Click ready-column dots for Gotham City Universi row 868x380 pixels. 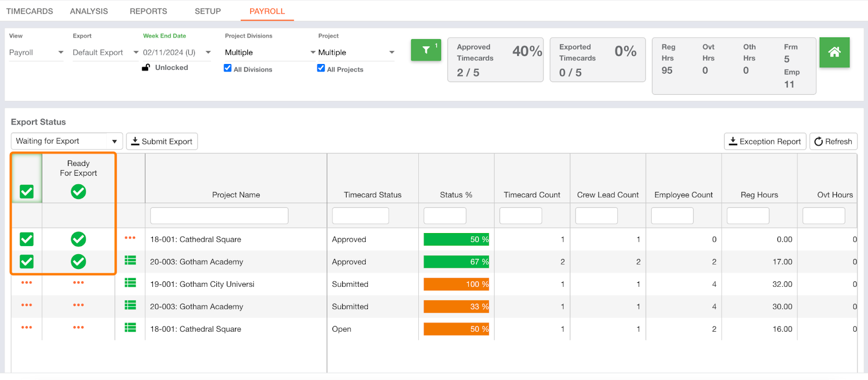79,282
